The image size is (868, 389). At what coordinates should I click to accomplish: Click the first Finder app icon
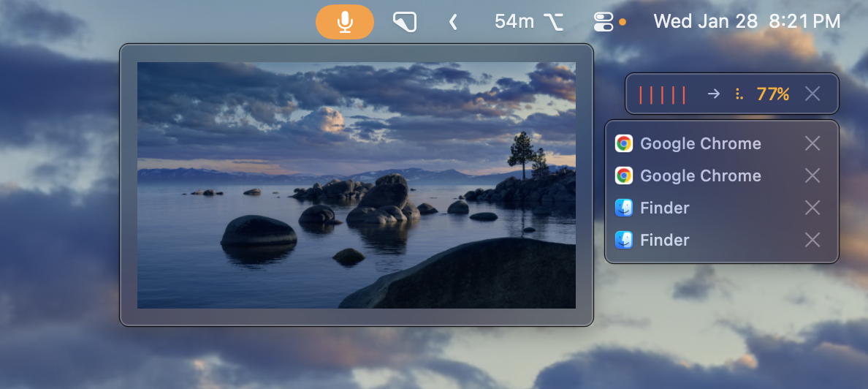(623, 208)
